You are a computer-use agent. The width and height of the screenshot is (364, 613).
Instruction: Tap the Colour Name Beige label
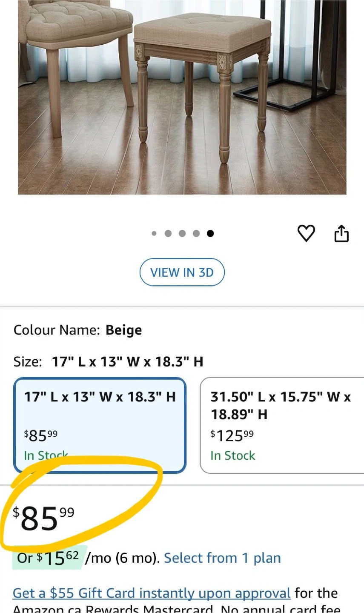click(78, 330)
